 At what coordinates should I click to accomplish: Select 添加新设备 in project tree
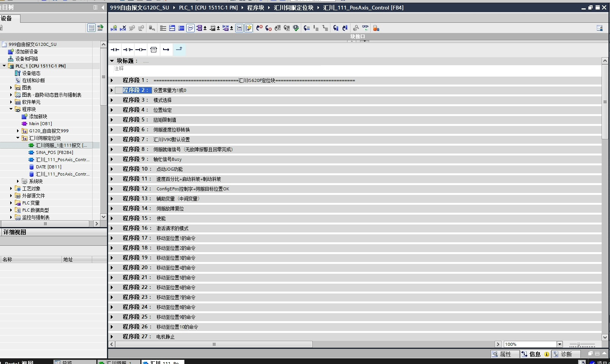[x=26, y=52]
